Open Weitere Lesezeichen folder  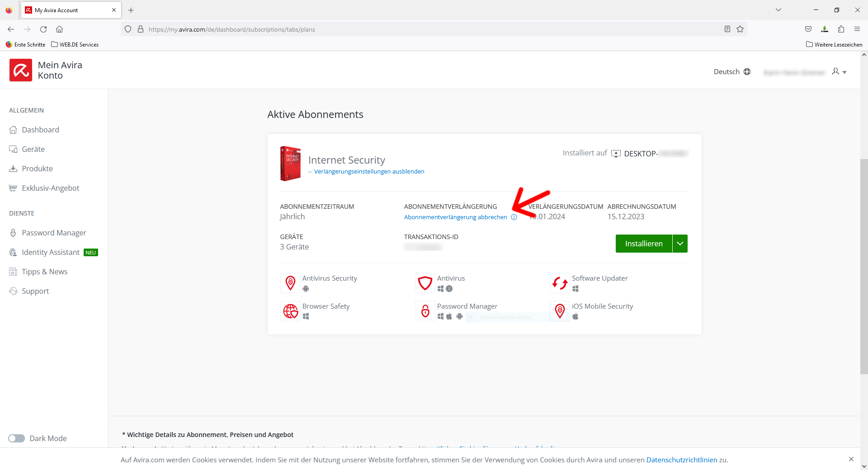tap(834, 45)
